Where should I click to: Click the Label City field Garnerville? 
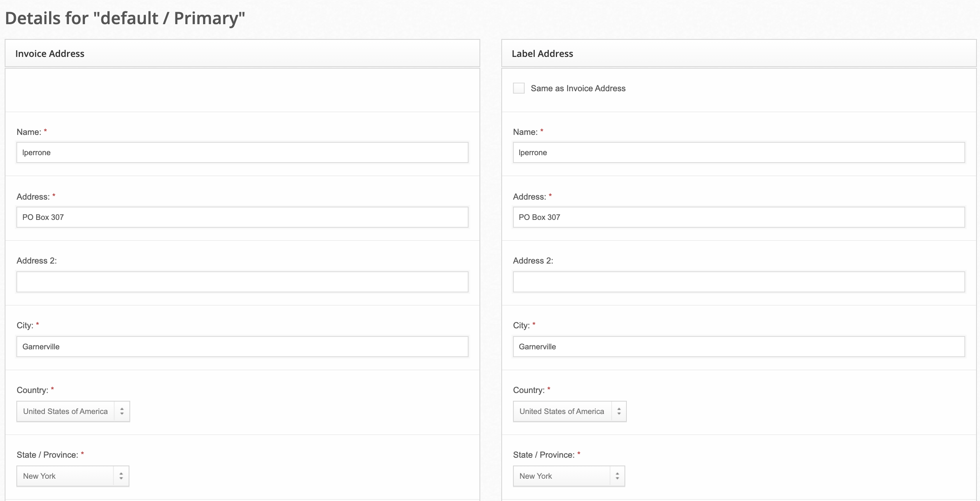(739, 347)
